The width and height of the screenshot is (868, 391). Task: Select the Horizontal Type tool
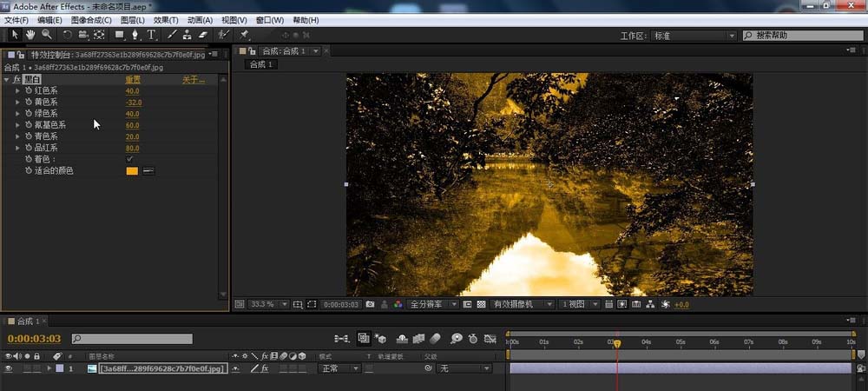(x=151, y=35)
